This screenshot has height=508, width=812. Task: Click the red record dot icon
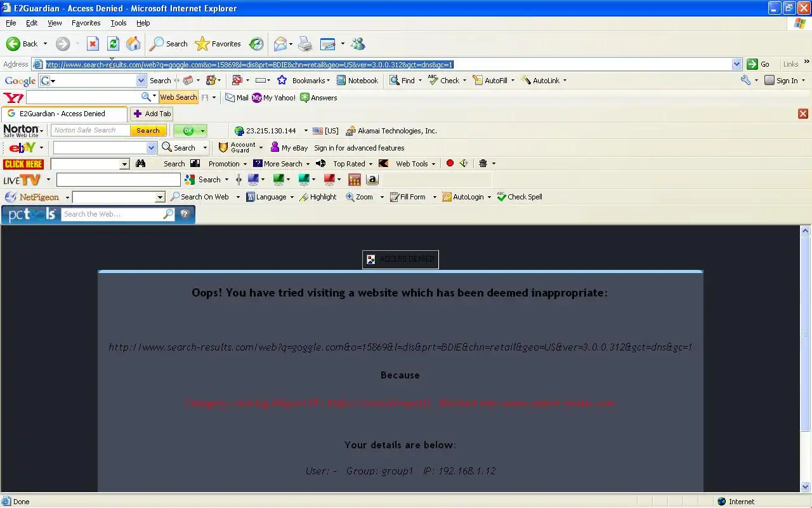pos(450,164)
